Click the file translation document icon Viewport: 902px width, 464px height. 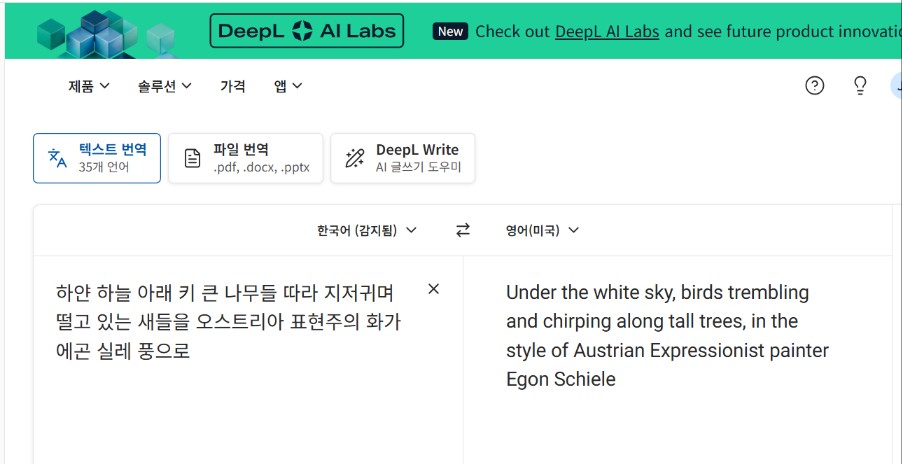[192, 158]
